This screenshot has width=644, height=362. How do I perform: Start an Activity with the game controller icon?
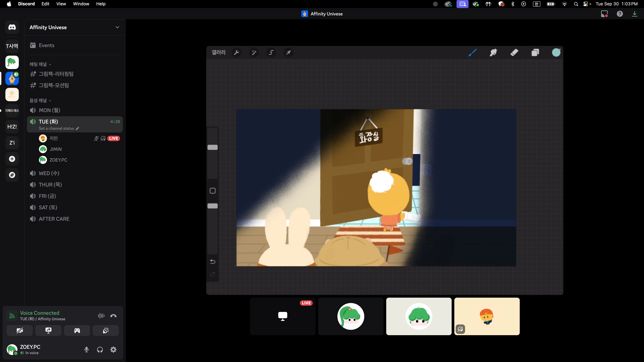tap(77, 330)
